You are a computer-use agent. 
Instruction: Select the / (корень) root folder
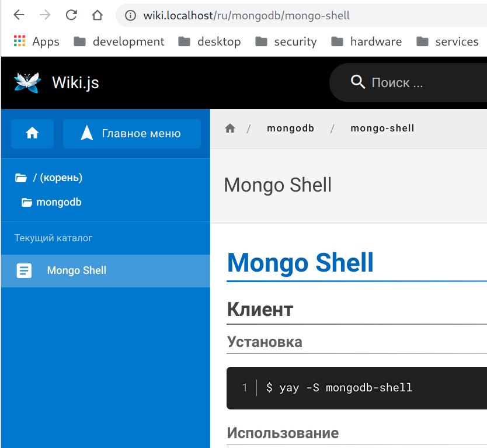[49, 178]
